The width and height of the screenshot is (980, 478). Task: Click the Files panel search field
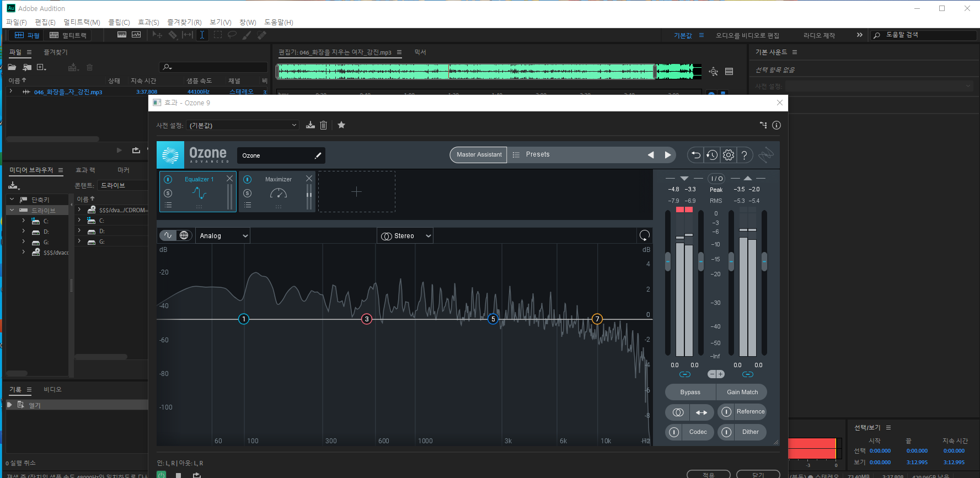[x=213, y=67]
